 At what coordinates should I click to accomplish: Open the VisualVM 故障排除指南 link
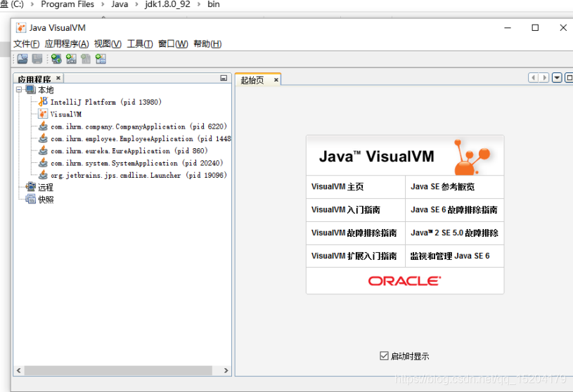point(354,233)
